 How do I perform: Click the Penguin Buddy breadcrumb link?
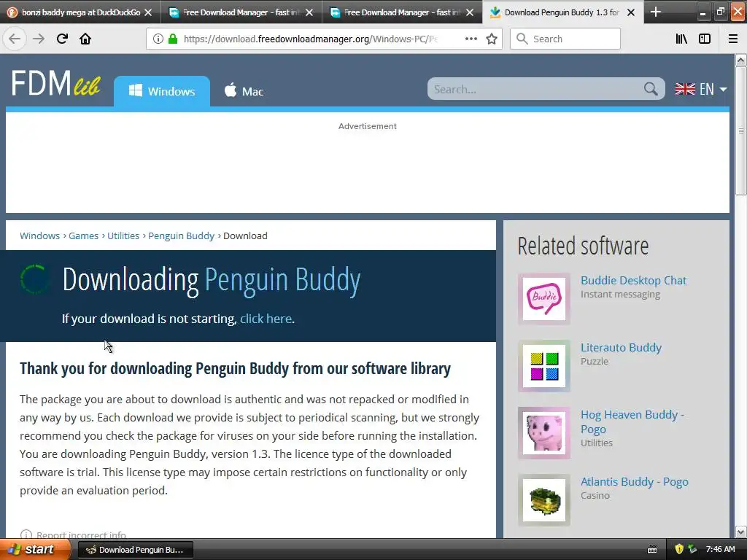point(181,236)
